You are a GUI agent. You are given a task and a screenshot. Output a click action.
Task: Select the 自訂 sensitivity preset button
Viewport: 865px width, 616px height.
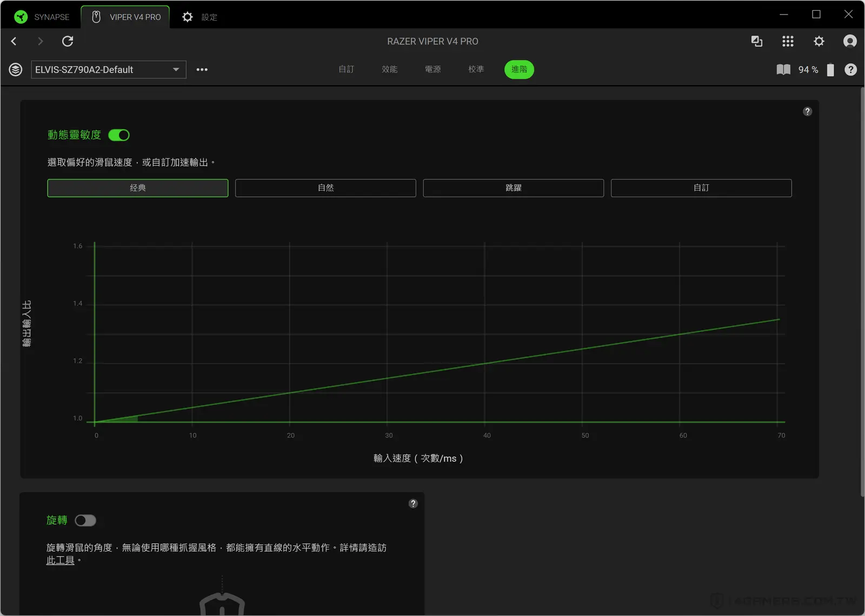(x=701, y=188)
